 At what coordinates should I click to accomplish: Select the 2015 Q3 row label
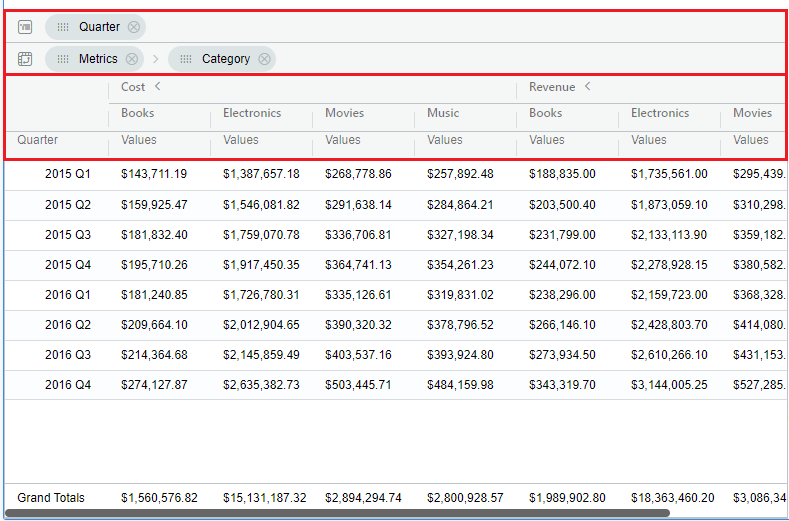coord(67,235)
